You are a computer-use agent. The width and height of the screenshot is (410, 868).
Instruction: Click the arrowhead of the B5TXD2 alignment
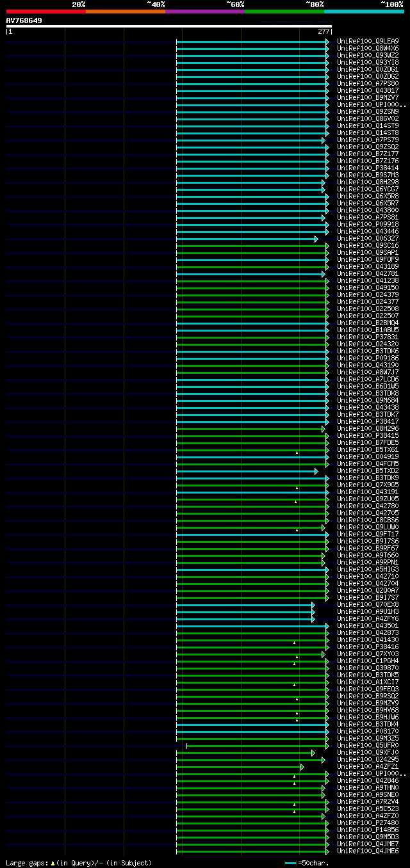[316, 471]
